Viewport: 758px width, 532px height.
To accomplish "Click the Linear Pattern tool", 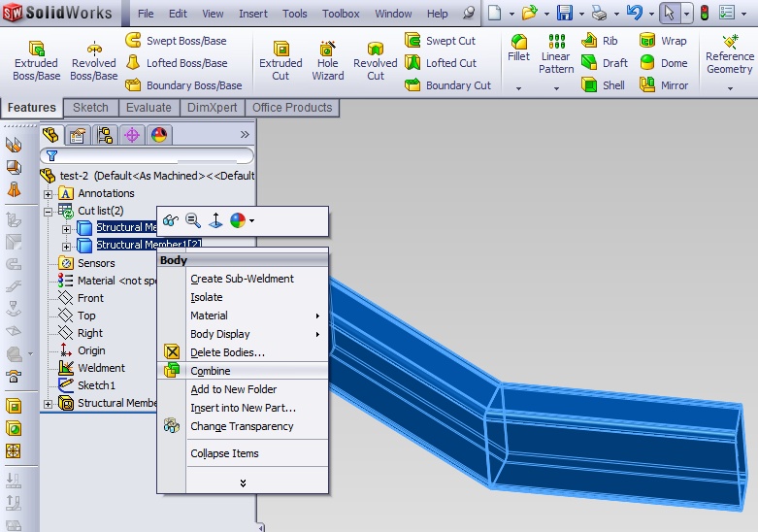I will (556, 54).
